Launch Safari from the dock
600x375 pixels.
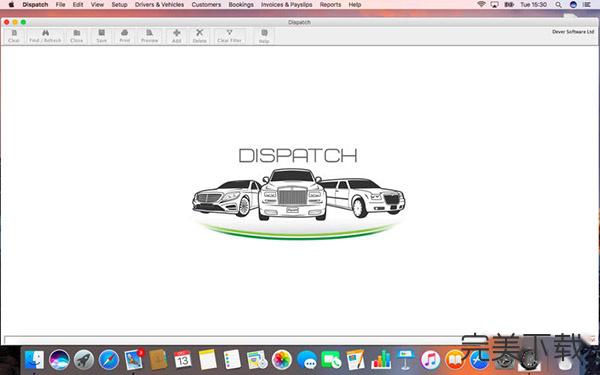[109, 360]
